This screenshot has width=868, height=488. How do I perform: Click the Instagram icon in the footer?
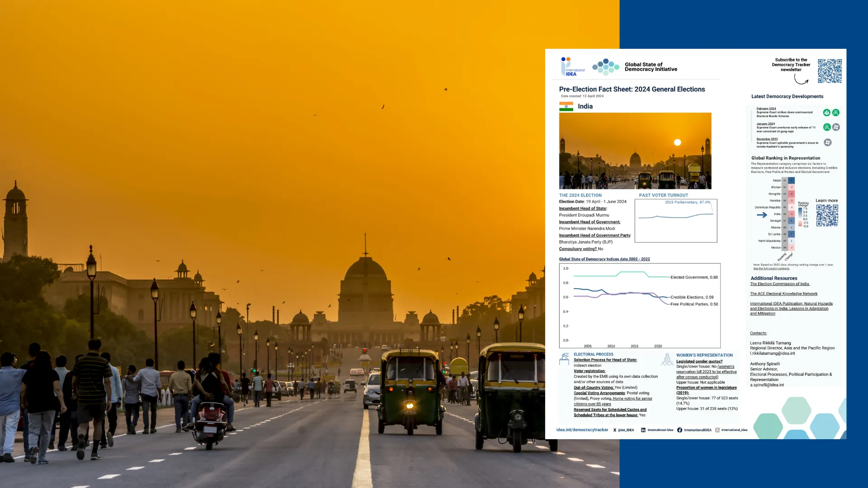point(717,430)
